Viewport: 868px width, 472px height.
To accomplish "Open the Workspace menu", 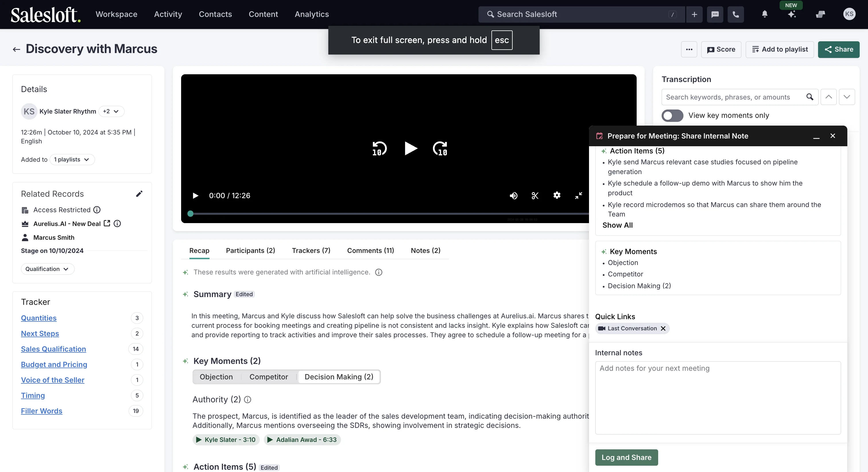I will pyautogui.click(x=116, y=14).
